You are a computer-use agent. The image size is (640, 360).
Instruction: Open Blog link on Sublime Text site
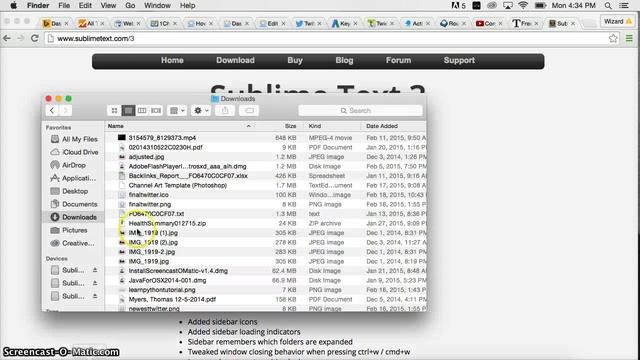(344, 60)
